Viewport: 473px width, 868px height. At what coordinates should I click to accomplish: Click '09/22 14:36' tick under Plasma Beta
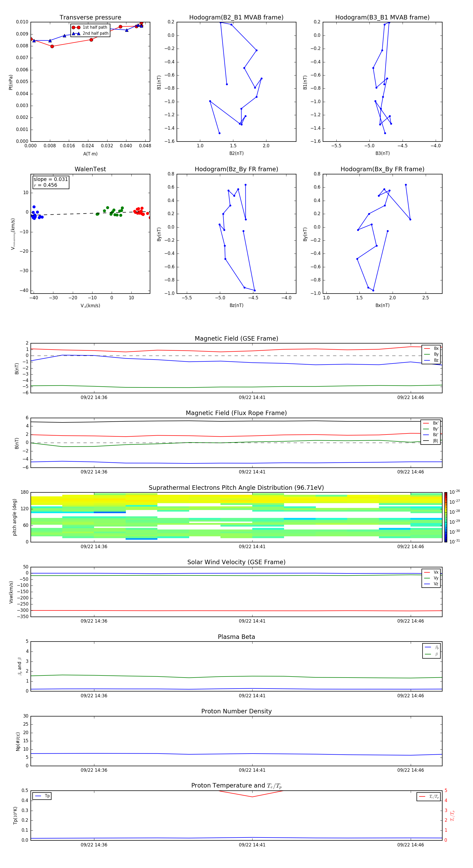tap(94, 696)
